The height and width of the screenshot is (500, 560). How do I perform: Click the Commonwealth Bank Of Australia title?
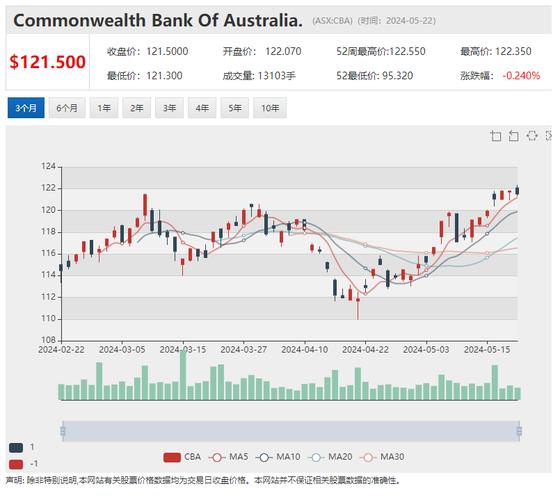click(x=158, y=20)
